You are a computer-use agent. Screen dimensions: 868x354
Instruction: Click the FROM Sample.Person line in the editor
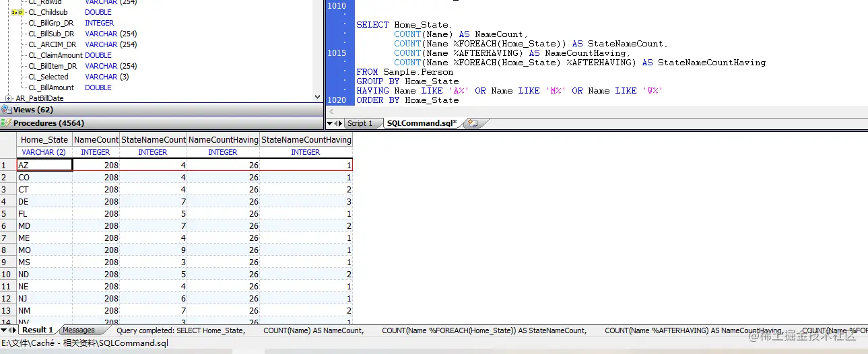point(405,72)
